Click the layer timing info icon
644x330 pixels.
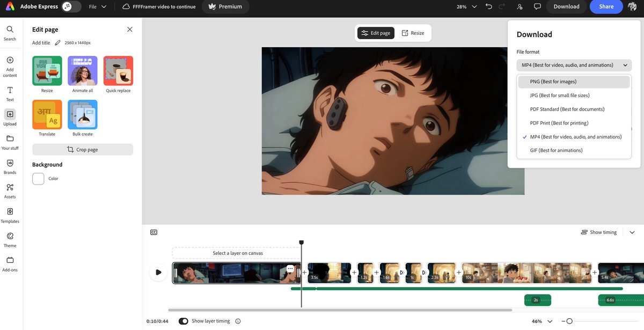click(x=238, y=321)
